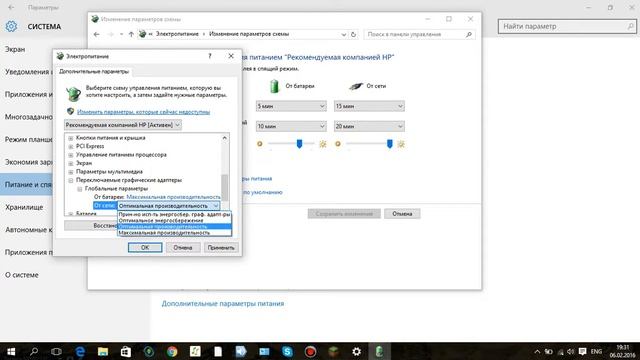This screenshot has height=360, width=640.
Task: Click the volume speaker tray icon
Action: (571, 351)
